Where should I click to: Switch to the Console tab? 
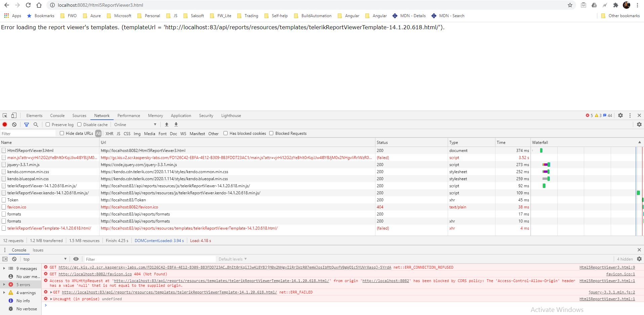coord(57,115)
